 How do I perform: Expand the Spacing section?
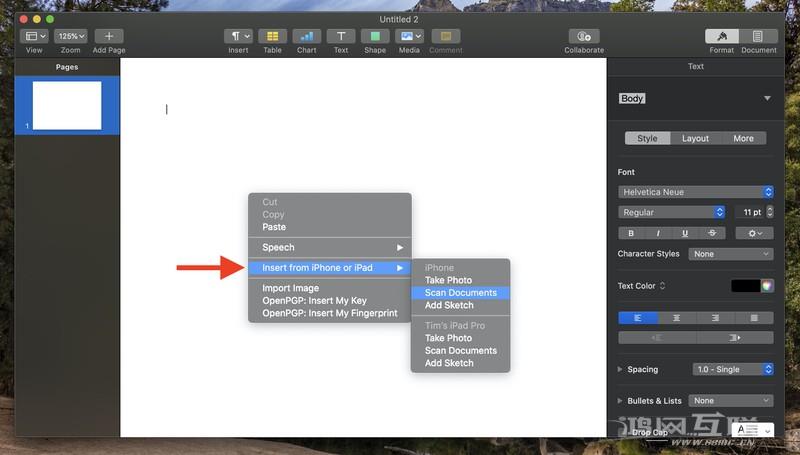tap(621, 369)
